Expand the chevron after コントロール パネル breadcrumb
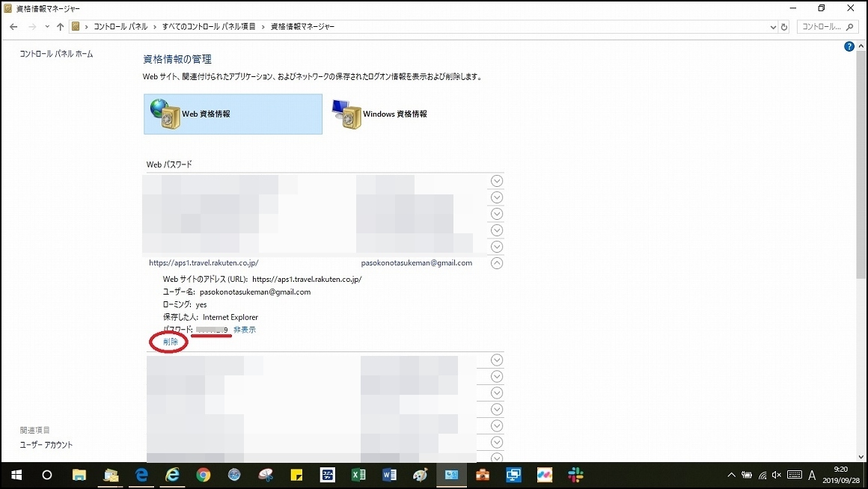This screenshot has width=868, height=489. coord(155,27)
